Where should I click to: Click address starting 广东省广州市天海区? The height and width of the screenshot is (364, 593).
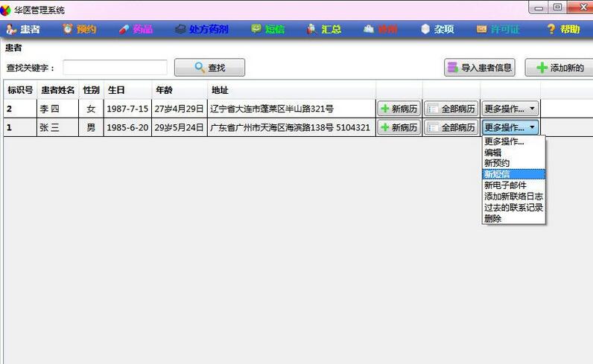click(290, 127)
